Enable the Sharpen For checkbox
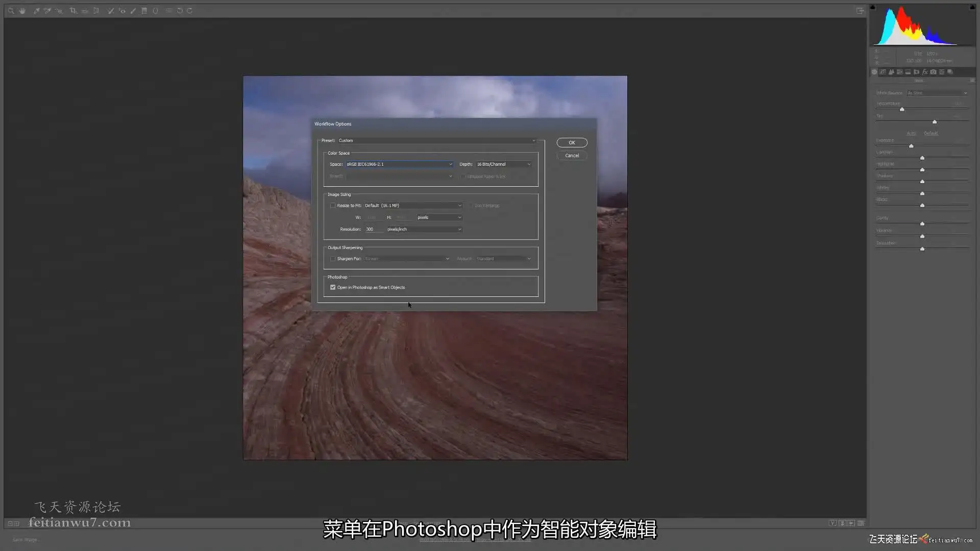980x551 pixels. click(x=333, y=259)
